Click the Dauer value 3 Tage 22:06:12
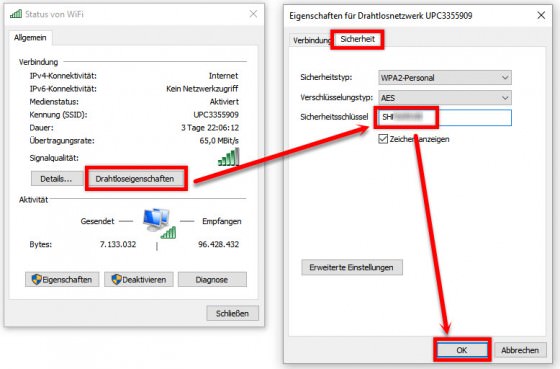The image size is (560, 369). tap(210, 128)
